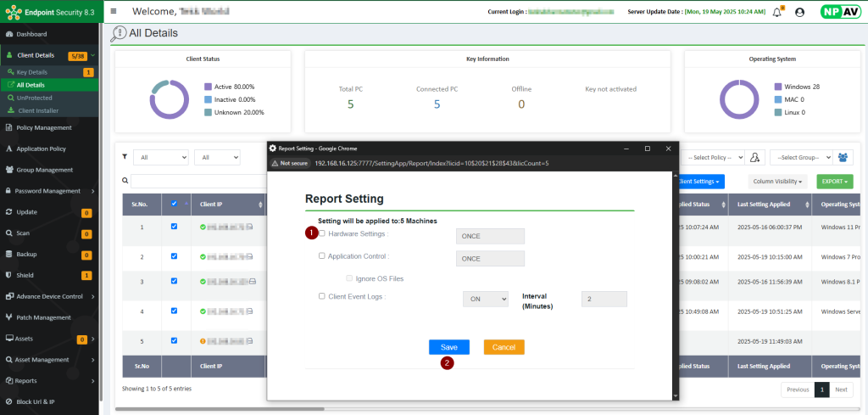
Task: Enable the Hardware Settings checkbox
Action: (x=322, y=233)
